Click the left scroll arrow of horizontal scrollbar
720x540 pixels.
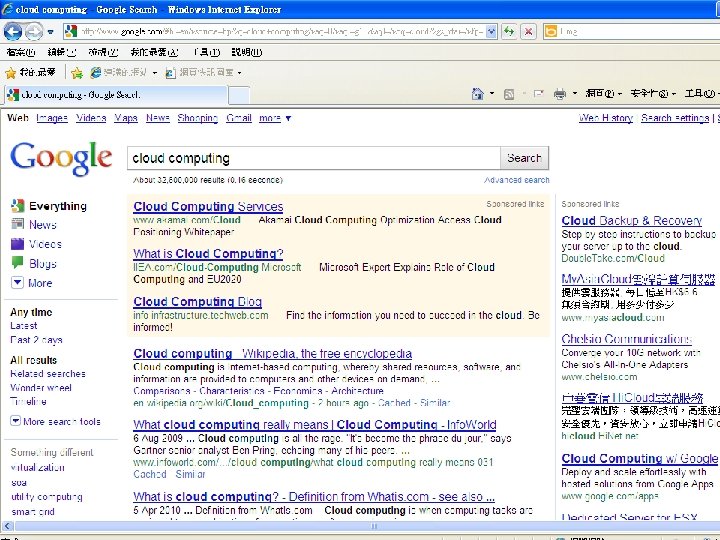8,526
